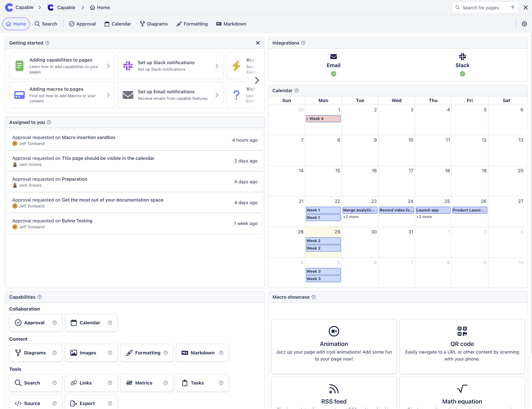Screen dimensions: 532x409
Task: Open the Export capability button
Action: coord(91,402)
